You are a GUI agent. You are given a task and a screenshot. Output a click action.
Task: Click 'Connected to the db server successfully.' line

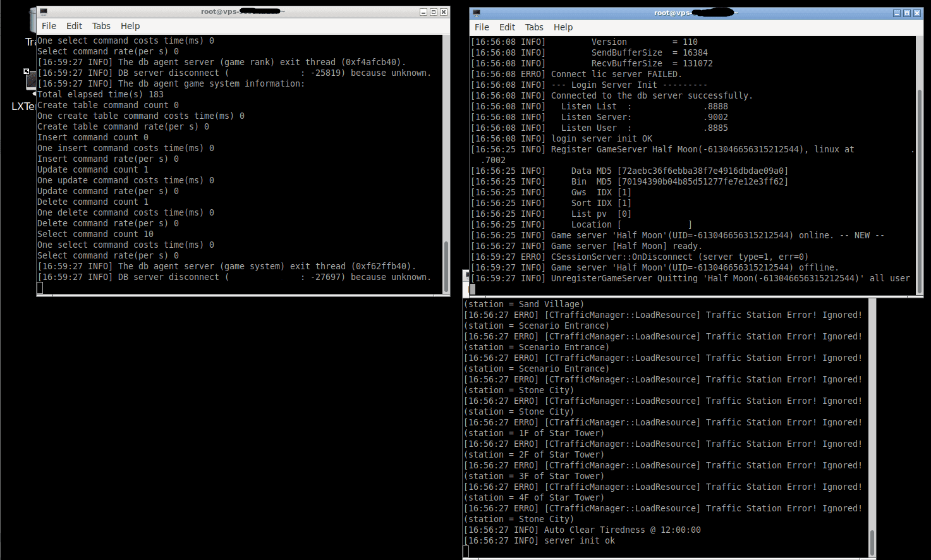click(612, 95)
